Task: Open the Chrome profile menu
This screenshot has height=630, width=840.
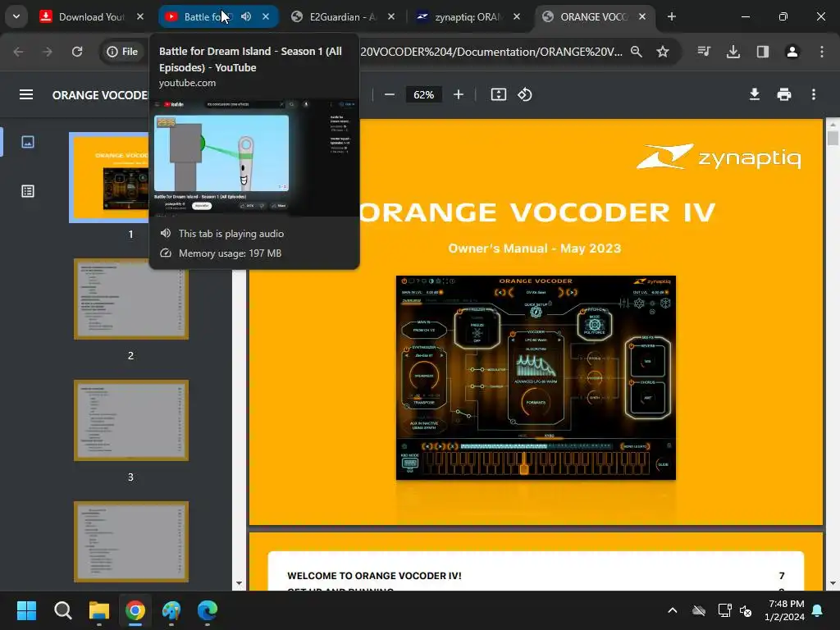Action: click(792, 52)
